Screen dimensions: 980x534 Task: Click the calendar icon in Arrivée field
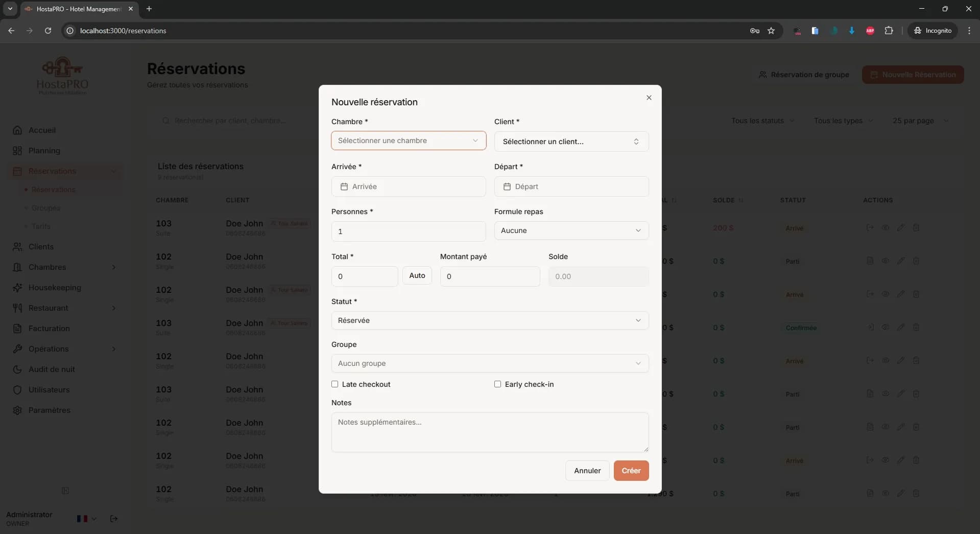point(344,187)
